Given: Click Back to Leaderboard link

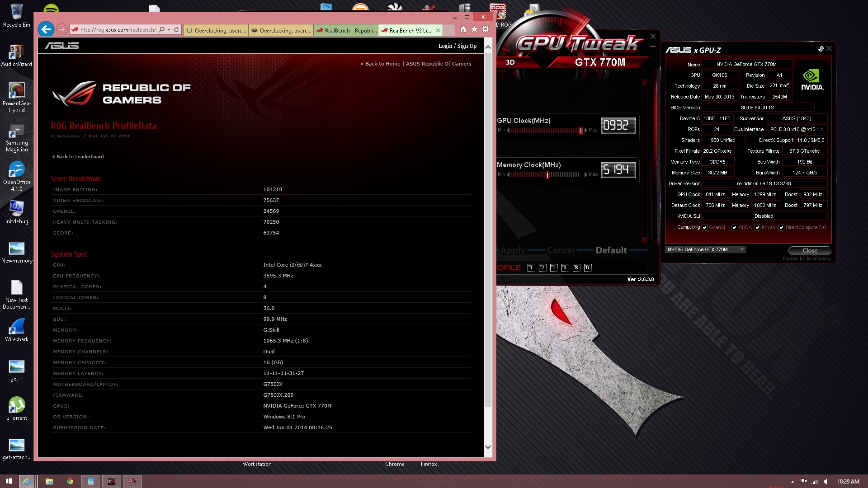Looking at the screenshot, I should tap(78, 156).
